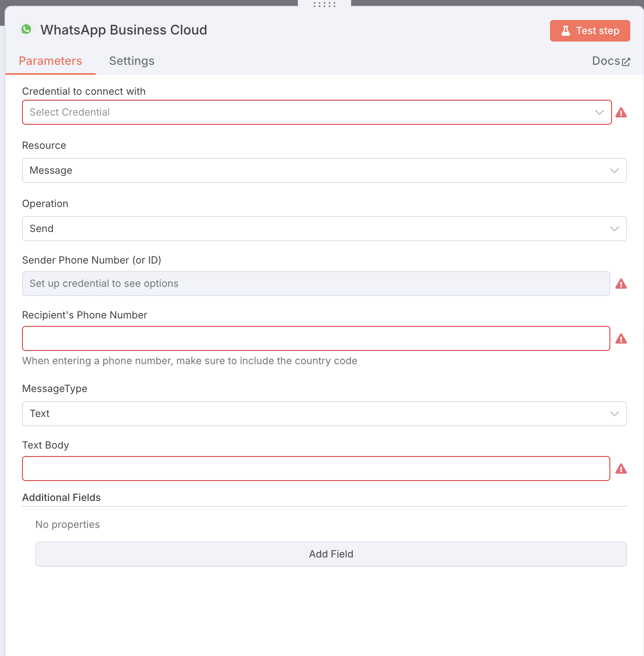Screen dimensions: 644x656
Task: Click the flask icon in Test step
Action: tap(566, 31)
